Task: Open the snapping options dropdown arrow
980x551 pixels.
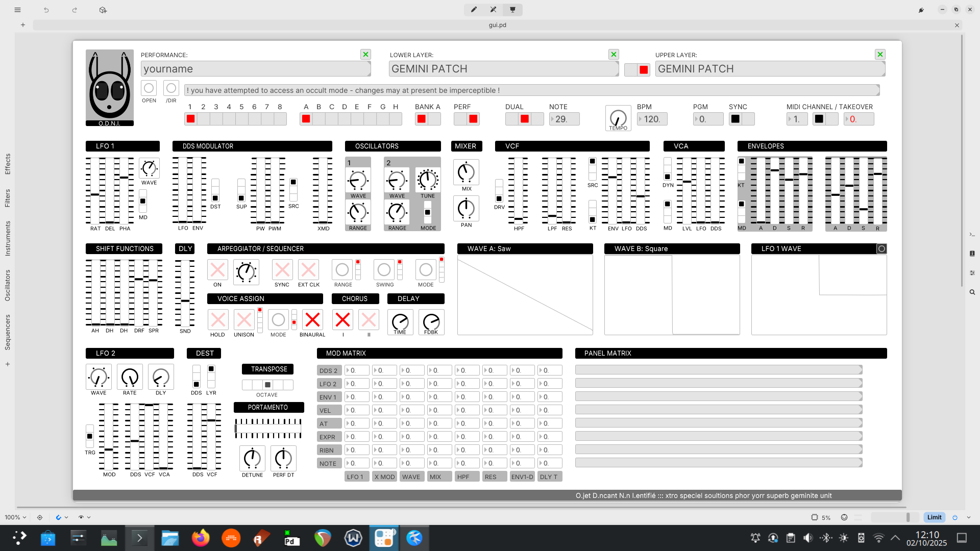Action: tap(66, 517)
